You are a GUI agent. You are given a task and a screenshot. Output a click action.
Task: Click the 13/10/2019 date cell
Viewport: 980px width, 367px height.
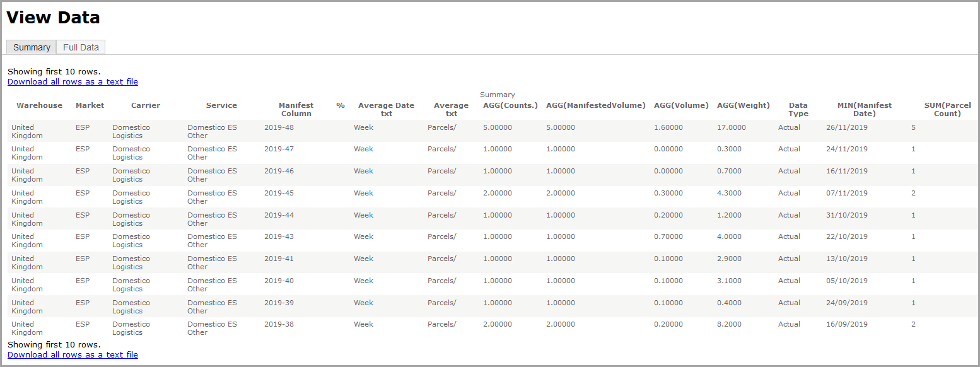(x=846, y=259)
